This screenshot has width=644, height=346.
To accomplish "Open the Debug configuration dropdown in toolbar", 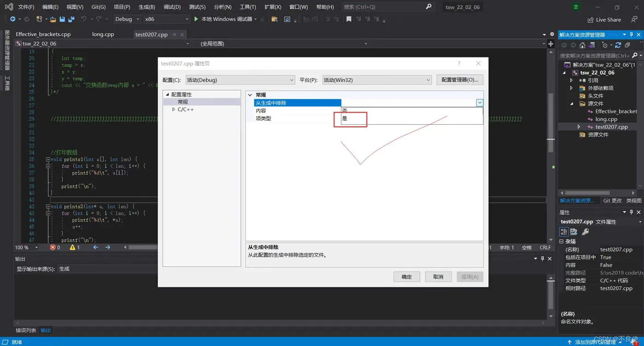I will coord(127,19).
